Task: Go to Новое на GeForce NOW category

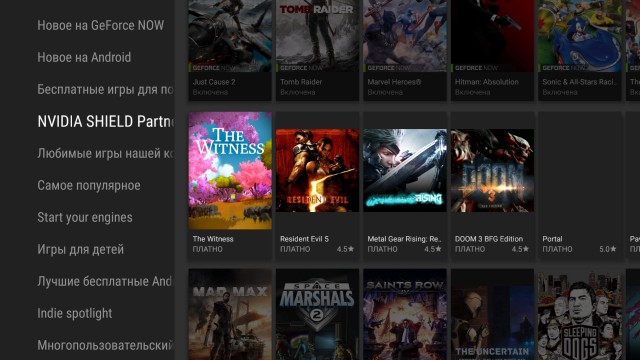Action: pos(101,25)
